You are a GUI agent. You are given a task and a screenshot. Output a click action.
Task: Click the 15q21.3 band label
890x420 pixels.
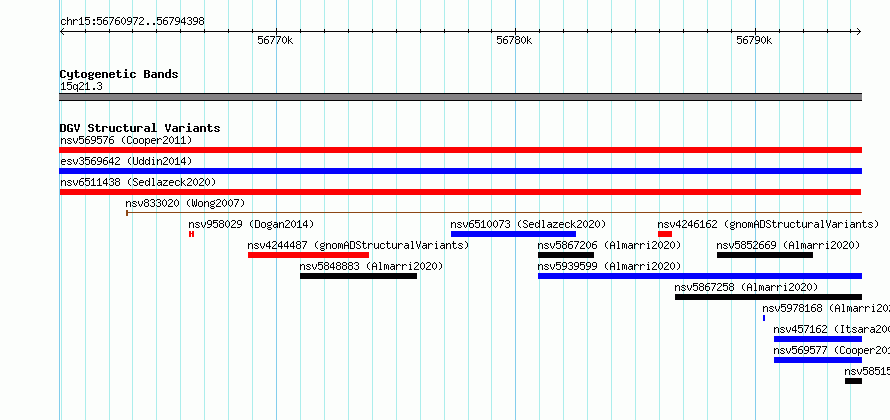[x=81, y=86]
